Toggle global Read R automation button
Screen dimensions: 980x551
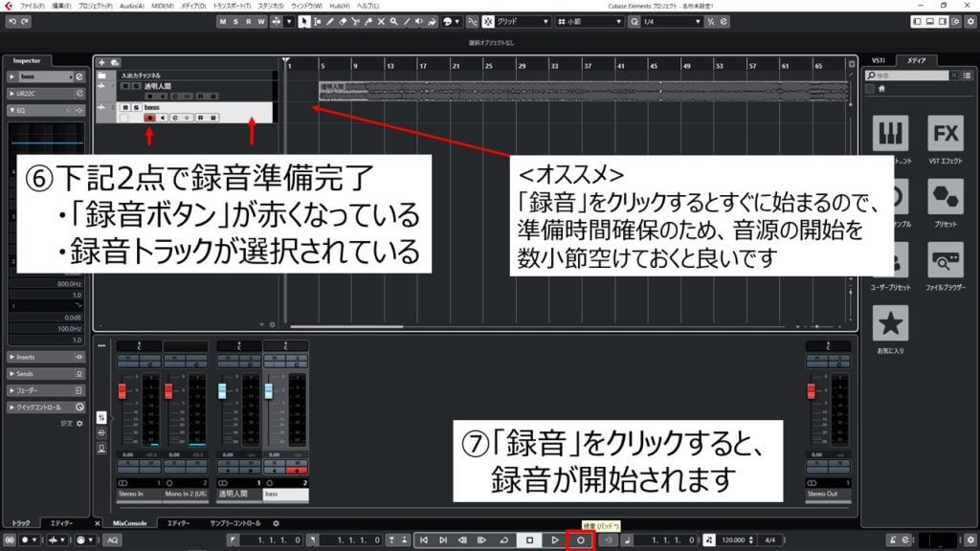tap(248, 22)
